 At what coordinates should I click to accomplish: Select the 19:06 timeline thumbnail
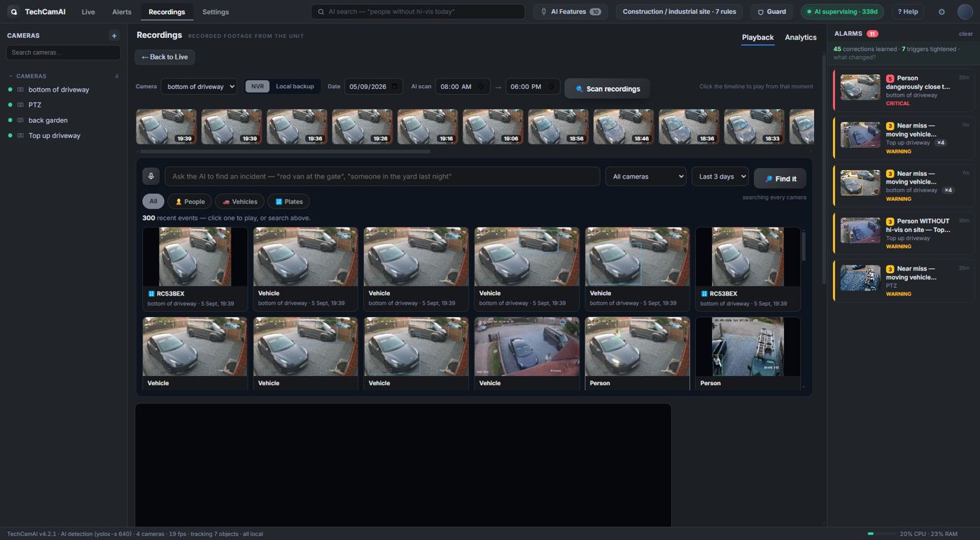493,127
